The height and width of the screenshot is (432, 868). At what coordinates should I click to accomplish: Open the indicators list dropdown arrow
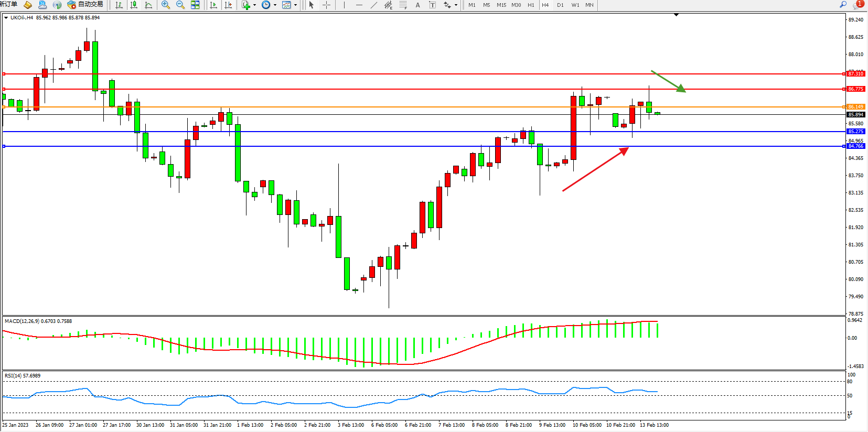point(254,5)
